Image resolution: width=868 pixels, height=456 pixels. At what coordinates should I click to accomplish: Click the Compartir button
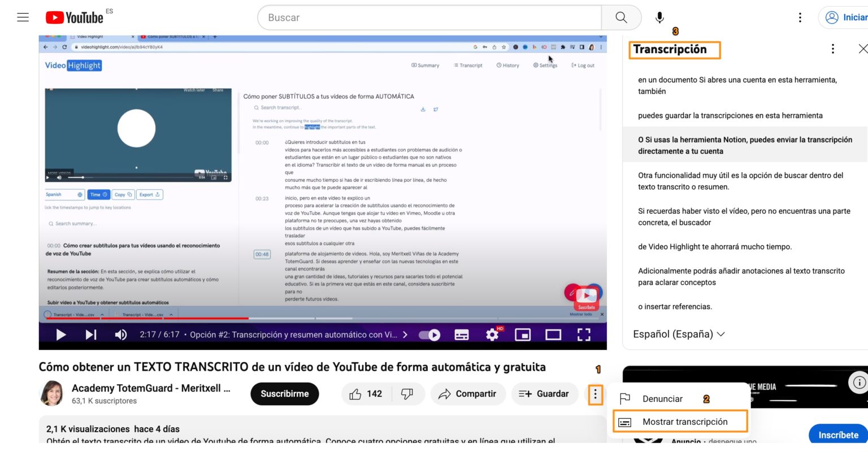tap(468, 394)
